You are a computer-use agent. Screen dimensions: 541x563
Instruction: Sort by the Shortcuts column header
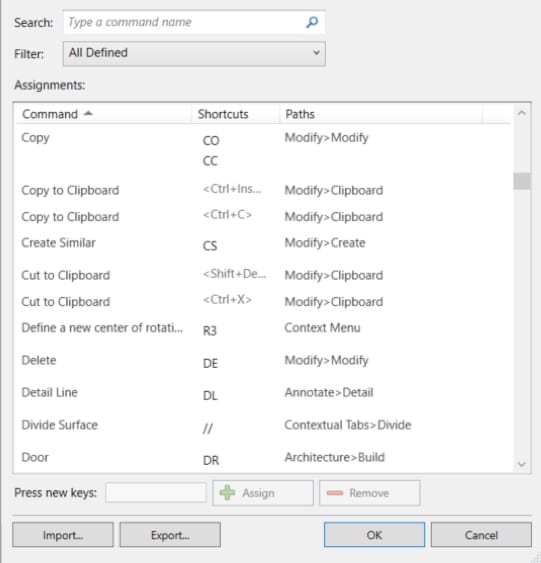click(x=235, y=114)
